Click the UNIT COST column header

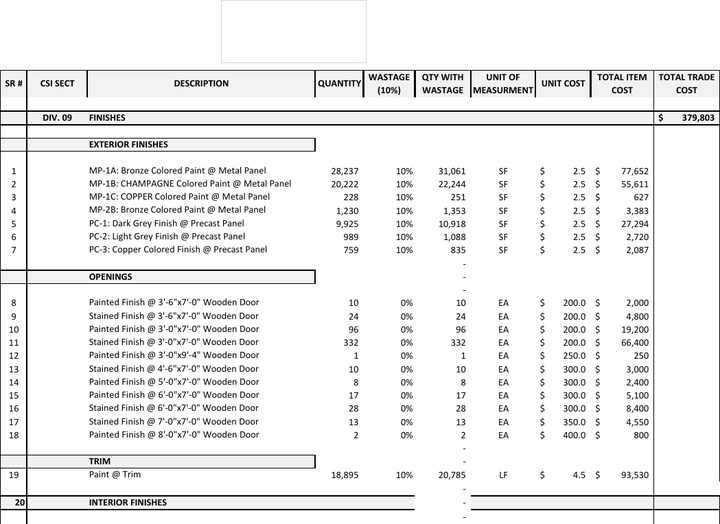point(563,84)
